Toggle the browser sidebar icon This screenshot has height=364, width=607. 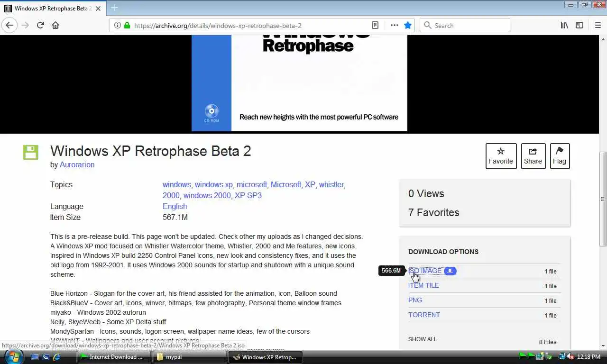pos(579,26)
